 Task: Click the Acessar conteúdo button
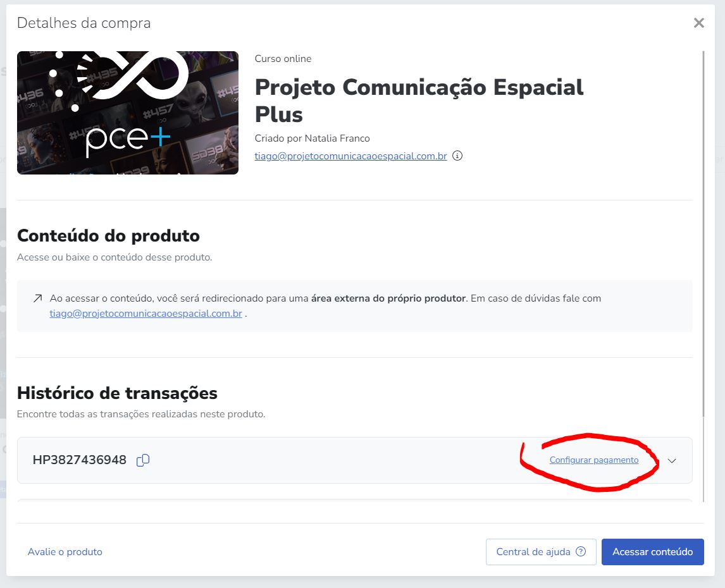[x=652, y=551]
